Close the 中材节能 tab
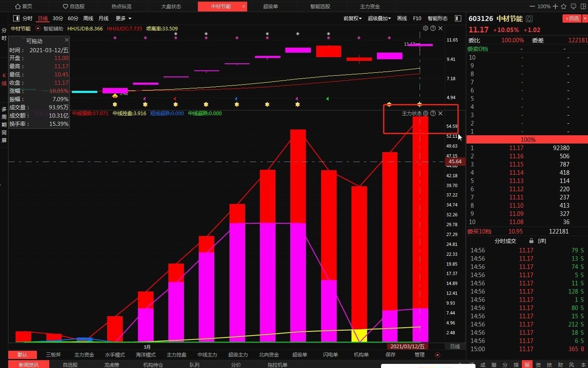 pyautogui.click(x=244, y=7)
